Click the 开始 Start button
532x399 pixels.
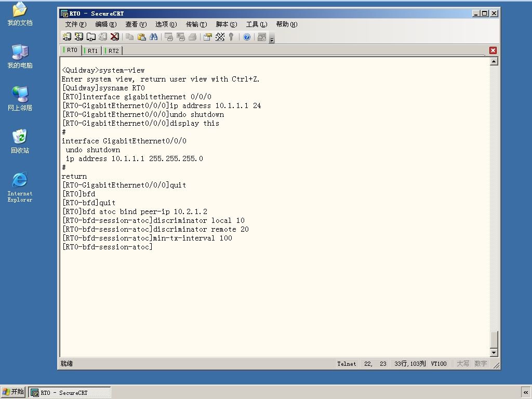13,392
